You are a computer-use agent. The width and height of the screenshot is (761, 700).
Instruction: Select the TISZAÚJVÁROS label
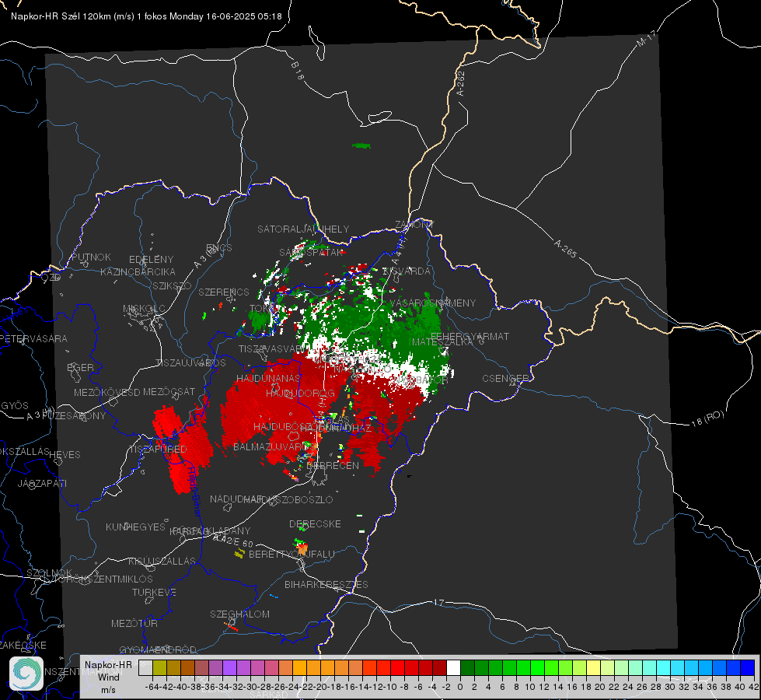(x=190, y=363)
